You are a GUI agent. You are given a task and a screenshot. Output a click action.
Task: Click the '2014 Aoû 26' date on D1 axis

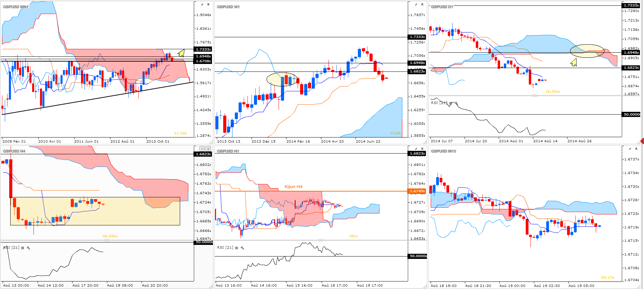click(x=579, y=141)
